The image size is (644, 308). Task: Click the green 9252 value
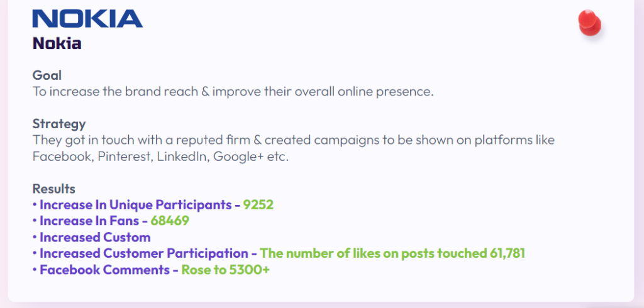(x=258, y=204)
